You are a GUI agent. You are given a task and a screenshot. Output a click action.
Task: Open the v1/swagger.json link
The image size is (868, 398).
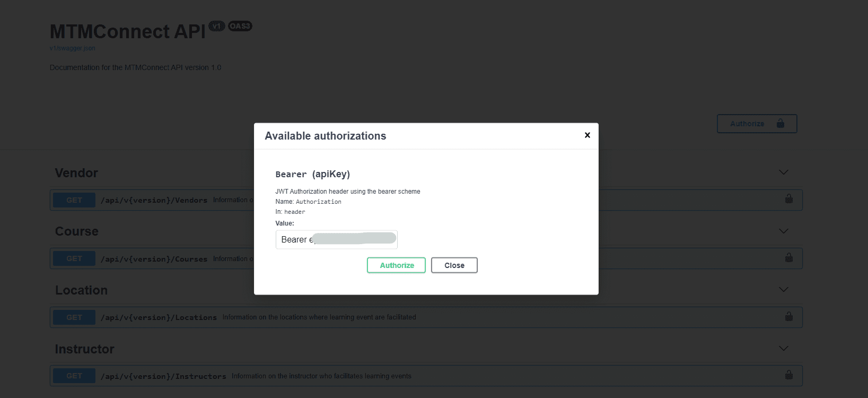(x=73, y=48)
